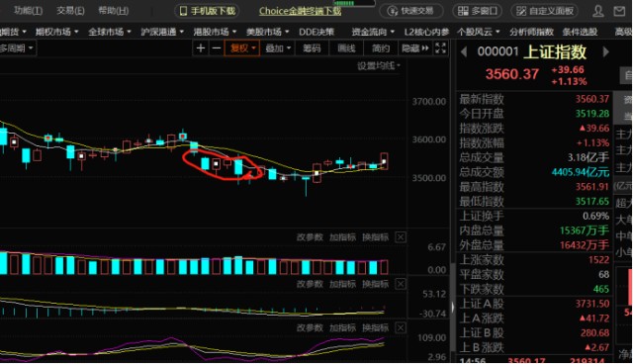The image size is (633, 364).
Task: Toggle the 简约 simple view mode
Action: (x=380, y=48)
